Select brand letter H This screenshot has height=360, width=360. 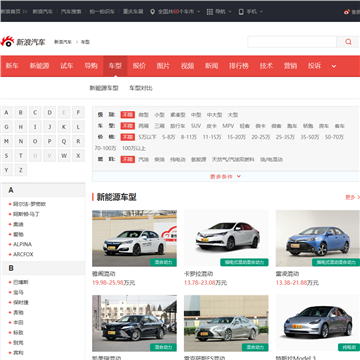tap(21, 127)
